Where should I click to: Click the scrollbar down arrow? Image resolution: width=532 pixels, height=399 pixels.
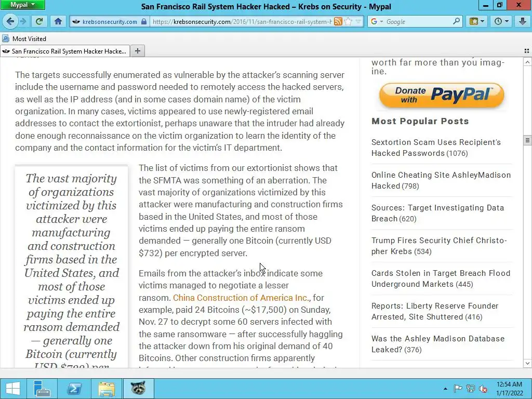click(527, 363)
